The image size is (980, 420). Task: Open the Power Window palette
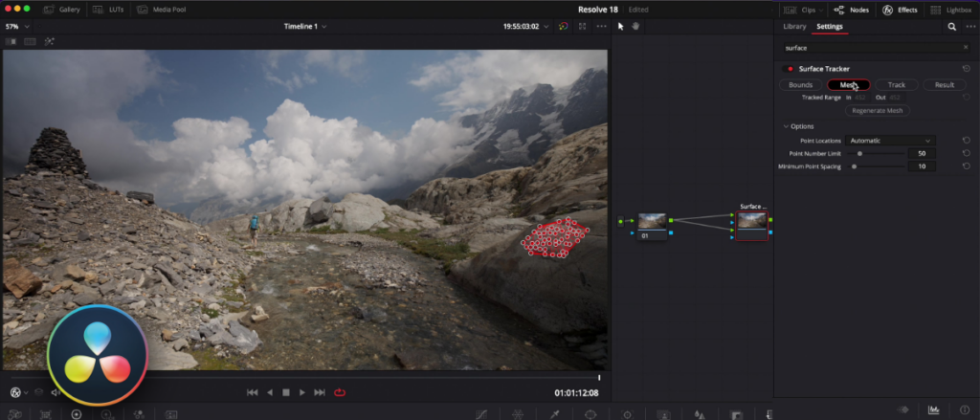(590, 414)
